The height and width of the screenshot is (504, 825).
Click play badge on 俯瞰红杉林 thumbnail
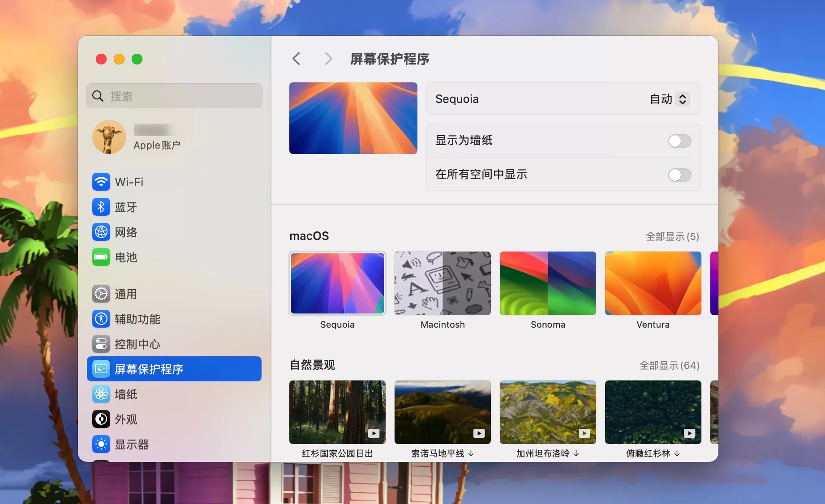click(x=690, y=433)
